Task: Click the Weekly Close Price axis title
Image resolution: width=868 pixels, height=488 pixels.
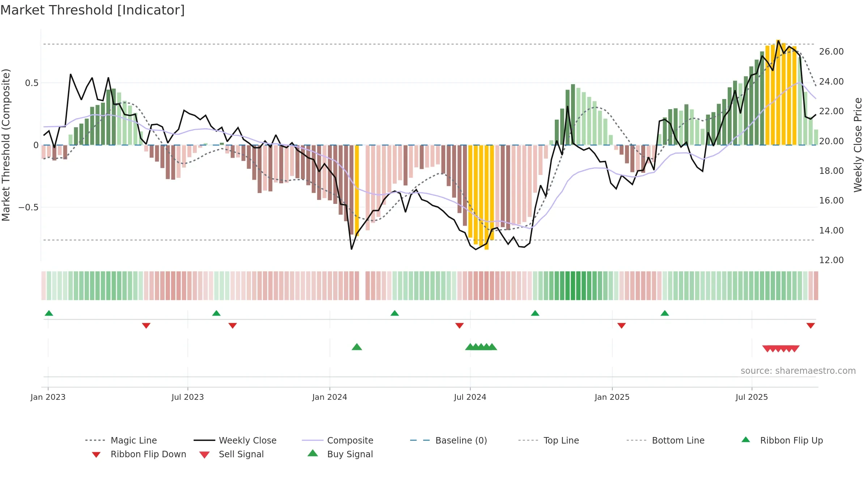Action: tap(858, 145)
